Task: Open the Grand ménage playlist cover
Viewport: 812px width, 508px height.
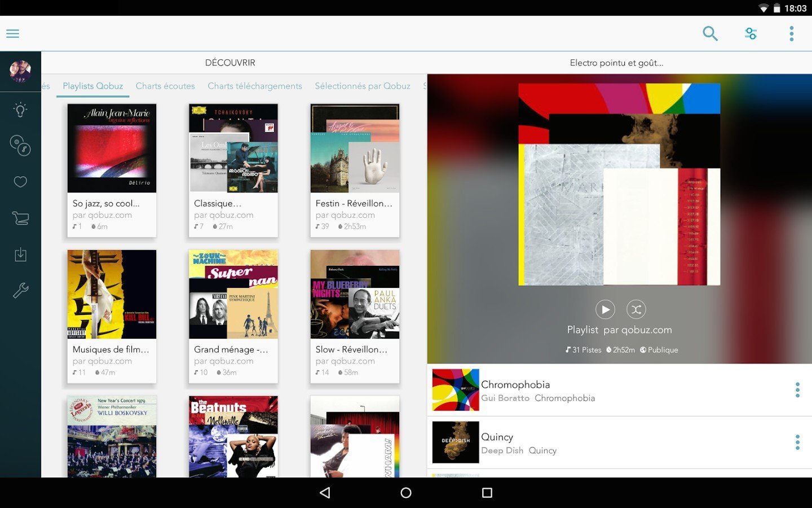Action: pyautogui.click(x=233, y=294)
